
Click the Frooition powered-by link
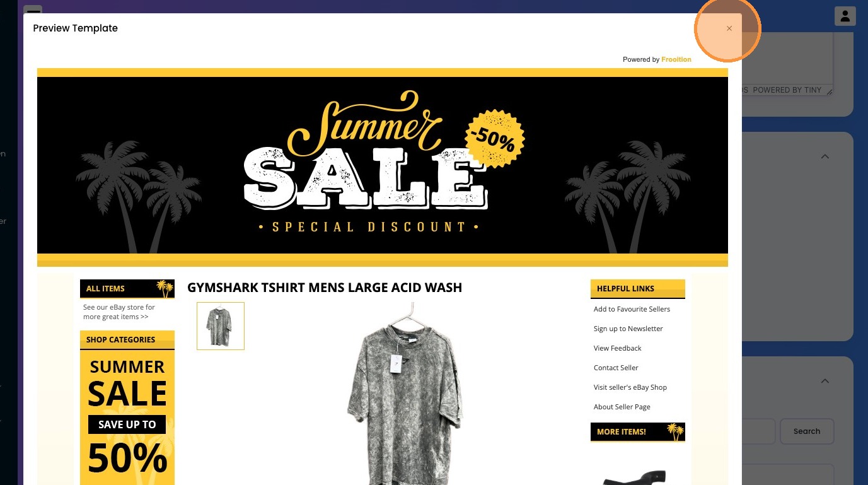pyautogui.click(x=676, y=59)
